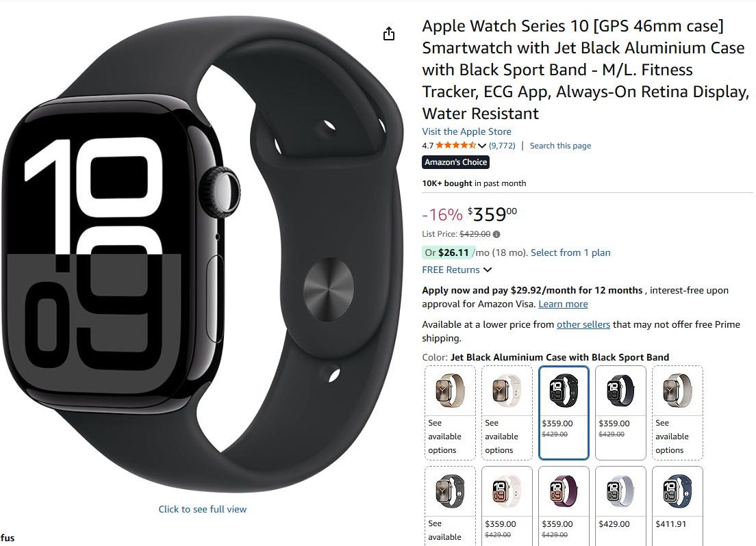Click the Amazon's Choice badge

455,162
